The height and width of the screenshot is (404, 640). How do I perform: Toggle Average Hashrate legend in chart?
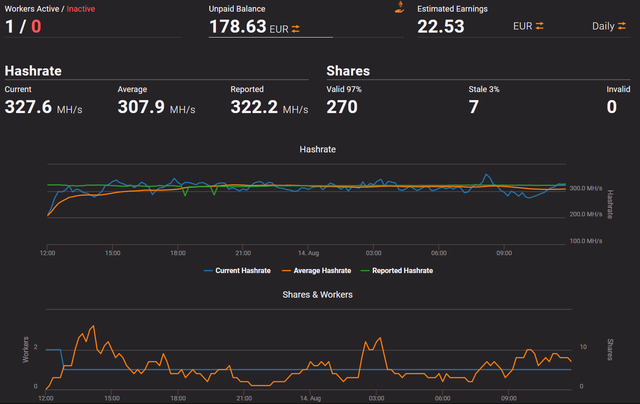(316, 271)
